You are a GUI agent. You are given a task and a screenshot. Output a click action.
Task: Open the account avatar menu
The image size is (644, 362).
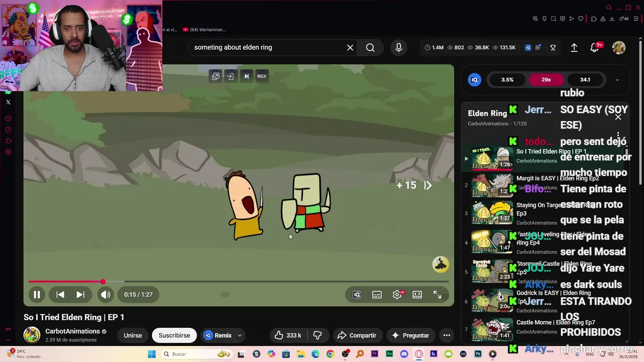(x=619, y=47)
